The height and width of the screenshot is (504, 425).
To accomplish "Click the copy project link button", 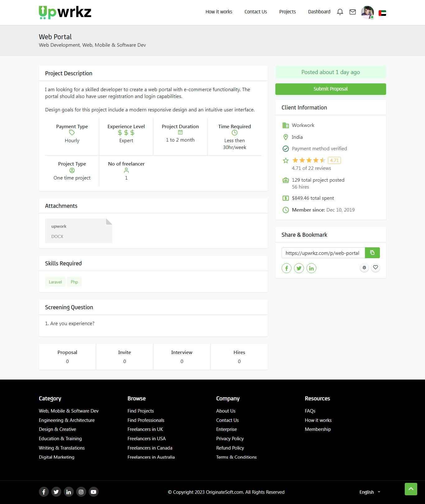I will (x=372, y=253).
